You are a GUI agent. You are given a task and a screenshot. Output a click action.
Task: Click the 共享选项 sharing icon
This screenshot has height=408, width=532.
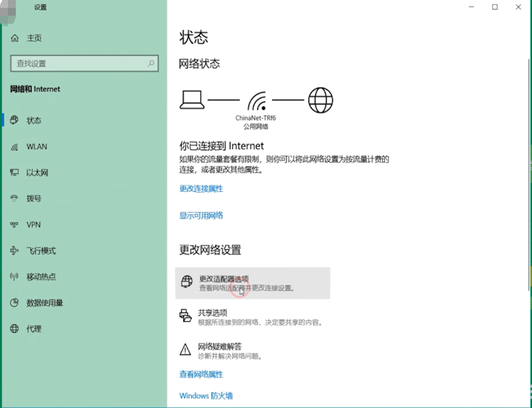coord(186,315)
